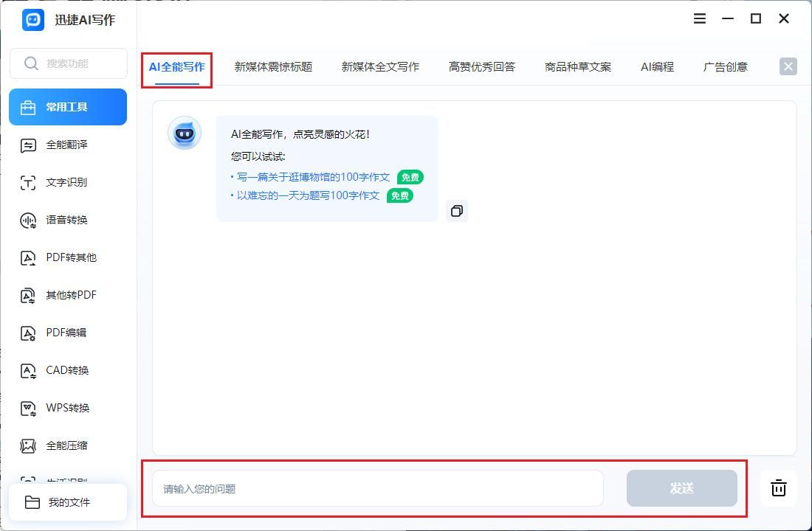This screenshot has height=531, width=812.
Task: Switch to AI编程 tab
Action: tap(657, 67)
